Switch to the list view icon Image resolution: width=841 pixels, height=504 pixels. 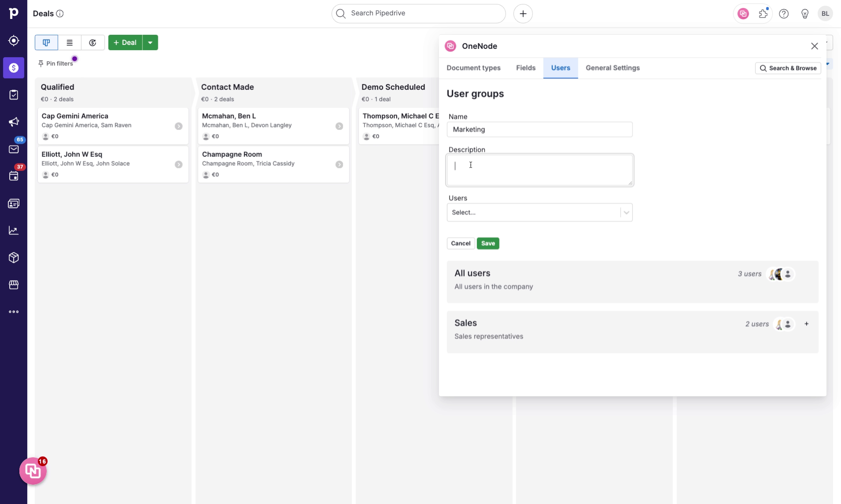(x=70, y=43)
